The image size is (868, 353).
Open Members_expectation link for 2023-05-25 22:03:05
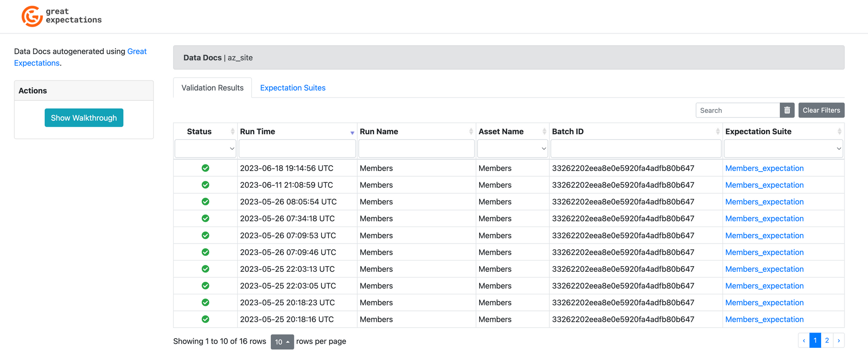tap(764, 286)
